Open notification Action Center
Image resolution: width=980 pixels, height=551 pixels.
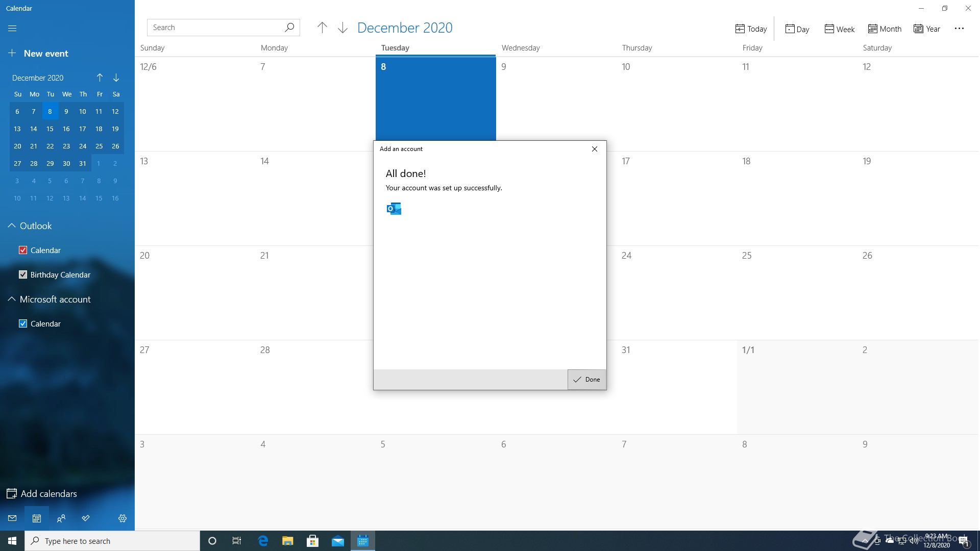click(964, 541)
